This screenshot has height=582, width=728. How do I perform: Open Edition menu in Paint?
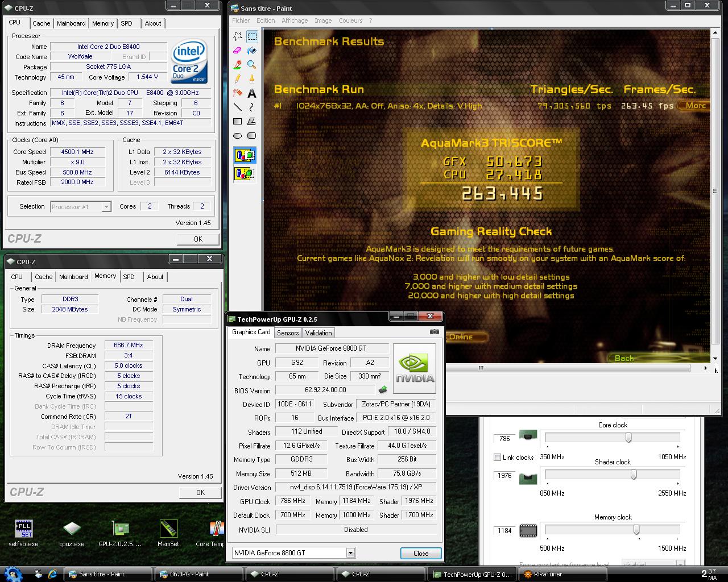click(x=266, y=20)
